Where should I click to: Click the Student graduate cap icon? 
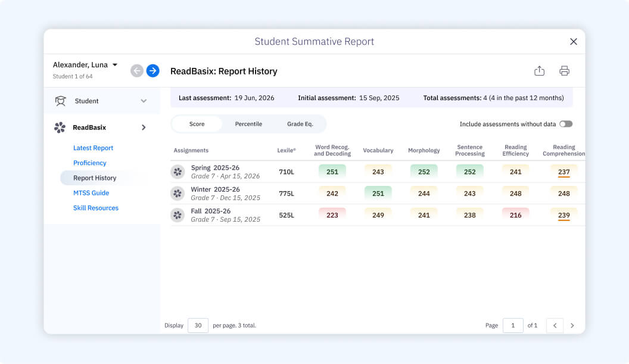(x=61, y=101)
